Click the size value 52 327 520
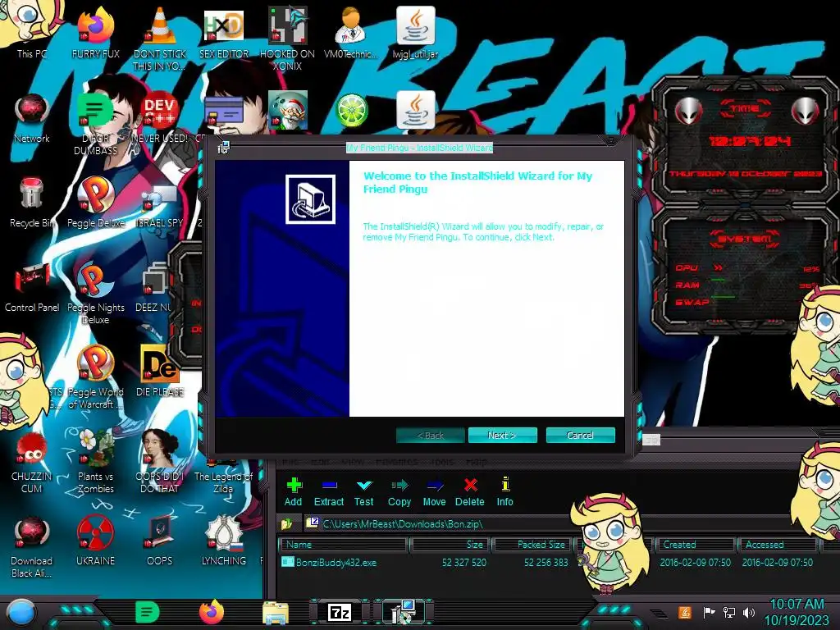Viewport: 840px width, 630px height. [464, 563]
